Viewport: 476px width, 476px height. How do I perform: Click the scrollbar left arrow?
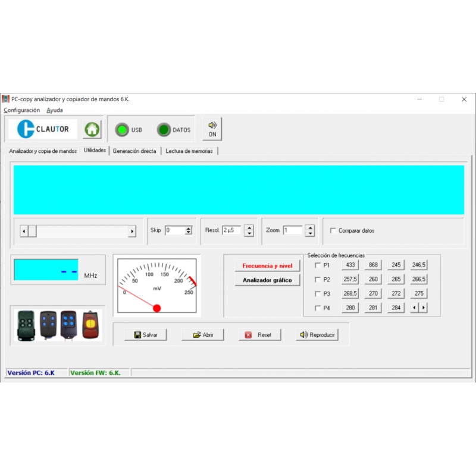point(24,231)
